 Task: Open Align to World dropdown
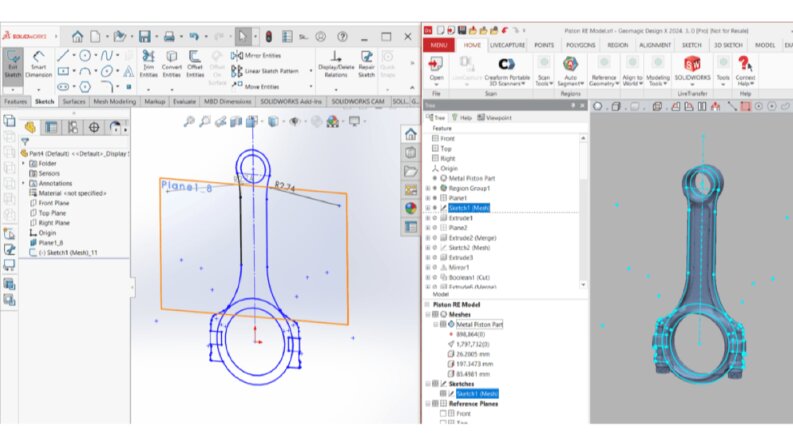click(x=632, y=80)
